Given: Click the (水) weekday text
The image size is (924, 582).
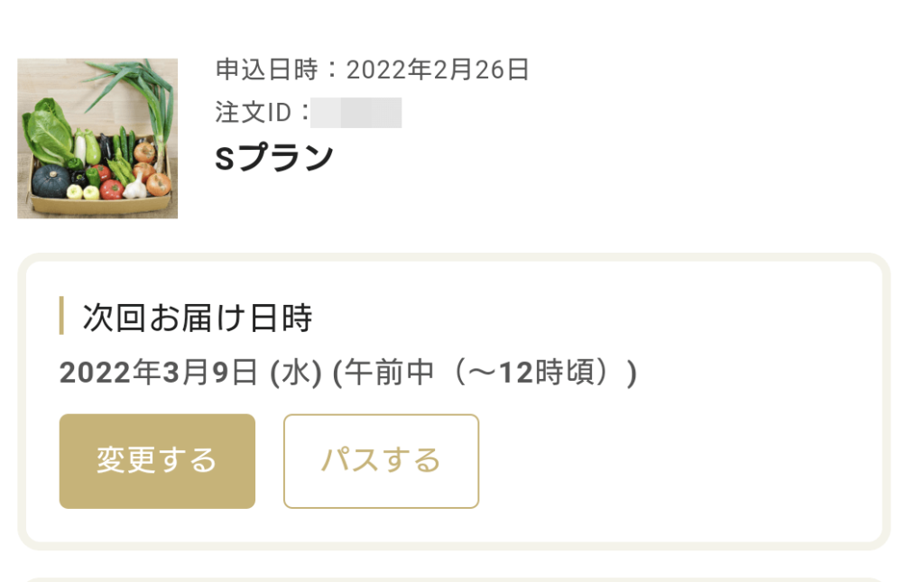Looking at the screenshot, I should point(296,373).
